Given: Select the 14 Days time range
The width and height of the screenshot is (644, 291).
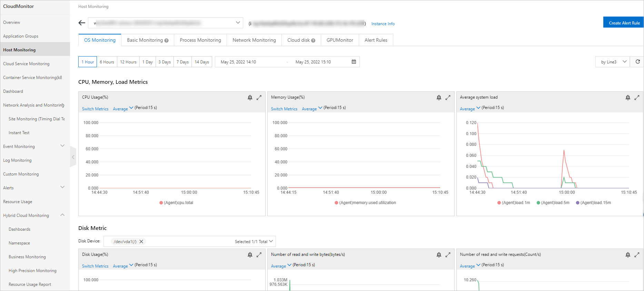Looking at the screenshot, I should point(202,62).
